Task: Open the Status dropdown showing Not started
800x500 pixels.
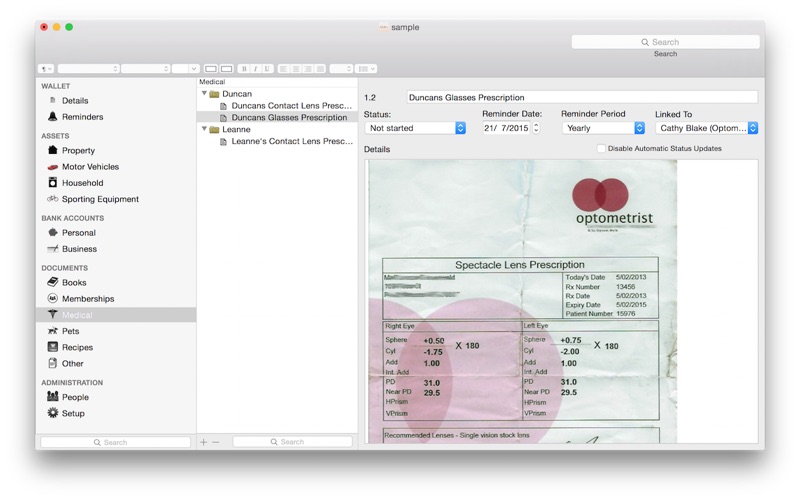Action: (x=415, y=128)
